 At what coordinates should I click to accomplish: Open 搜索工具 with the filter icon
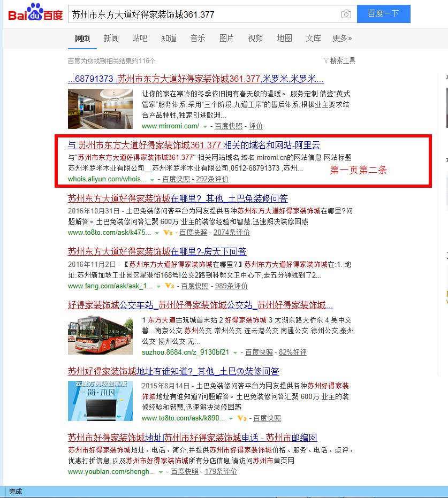click(340, 60)
